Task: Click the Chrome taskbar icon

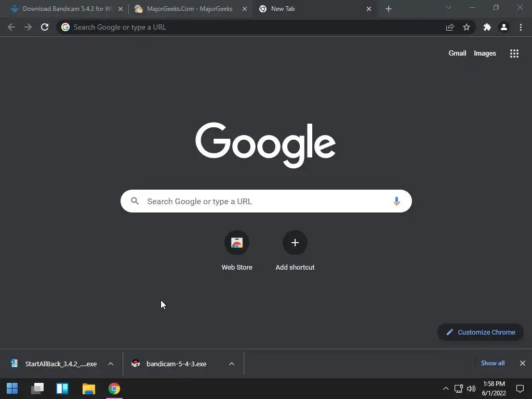Action: point(114,389)
